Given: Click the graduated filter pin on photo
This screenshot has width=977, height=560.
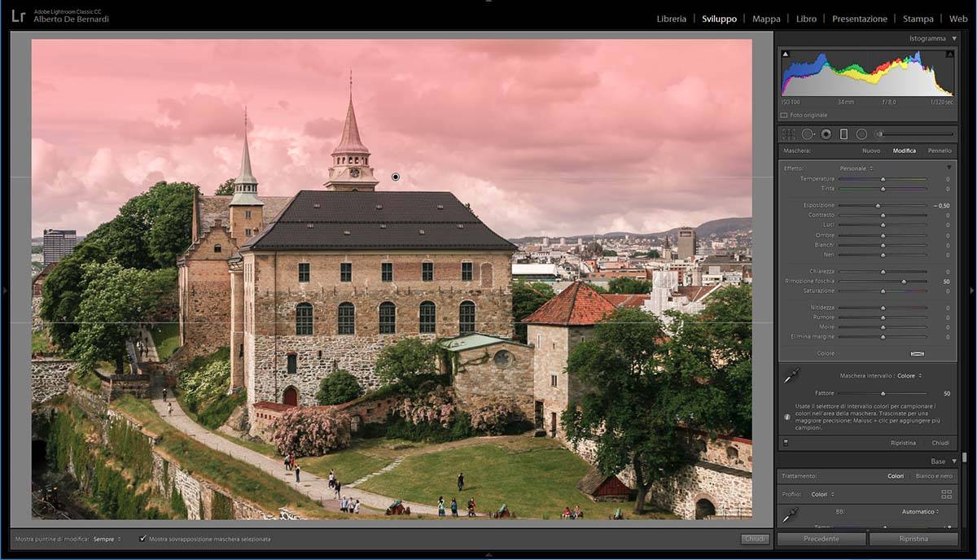Looking at the screenshot, I should pos(396,177).
